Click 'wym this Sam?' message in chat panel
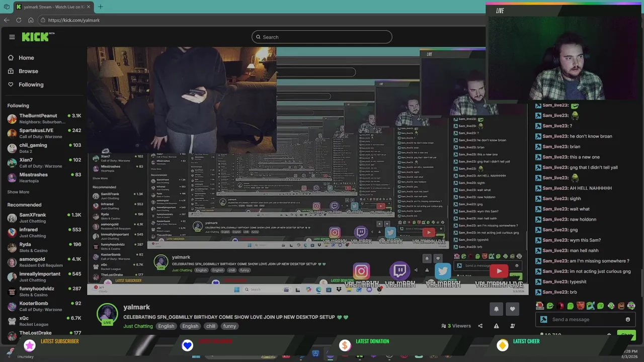The image size is (644, 362). 585,240
